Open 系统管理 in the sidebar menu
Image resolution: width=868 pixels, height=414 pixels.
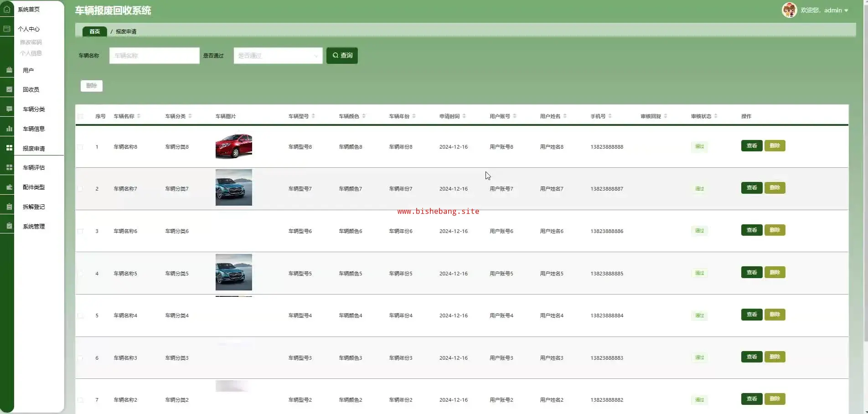[x=34, y=226]
